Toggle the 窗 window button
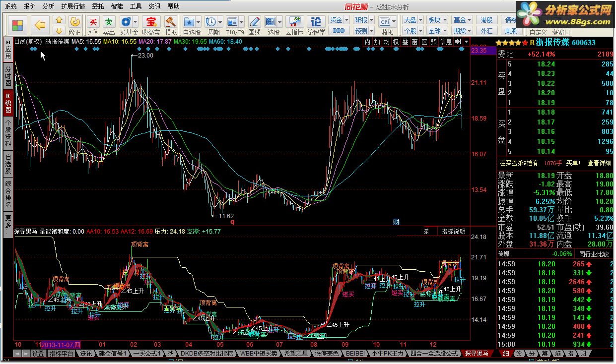 click(414, 42)
